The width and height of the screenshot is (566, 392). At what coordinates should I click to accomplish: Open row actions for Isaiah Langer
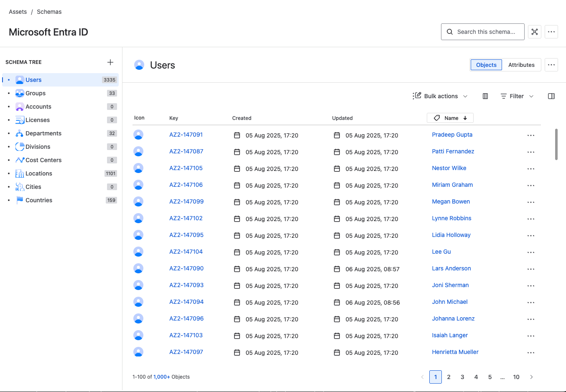coord(531,336)
